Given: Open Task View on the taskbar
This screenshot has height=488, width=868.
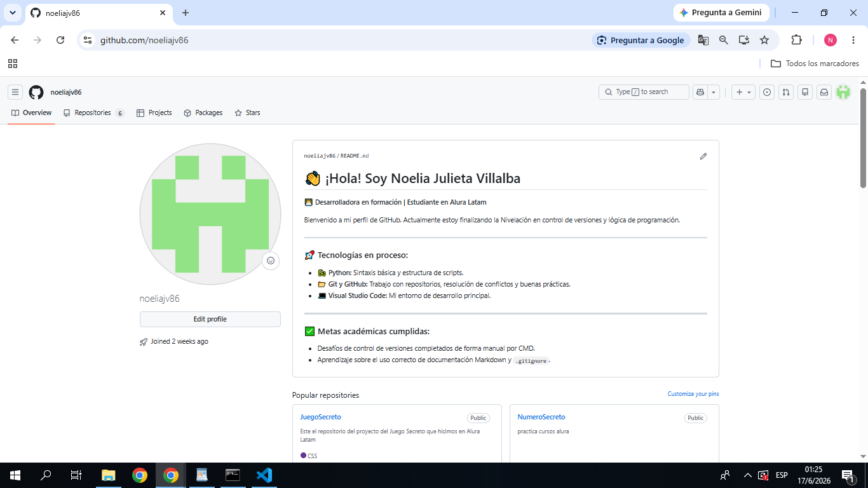Looking at the screenshot, I should point(76,475).
